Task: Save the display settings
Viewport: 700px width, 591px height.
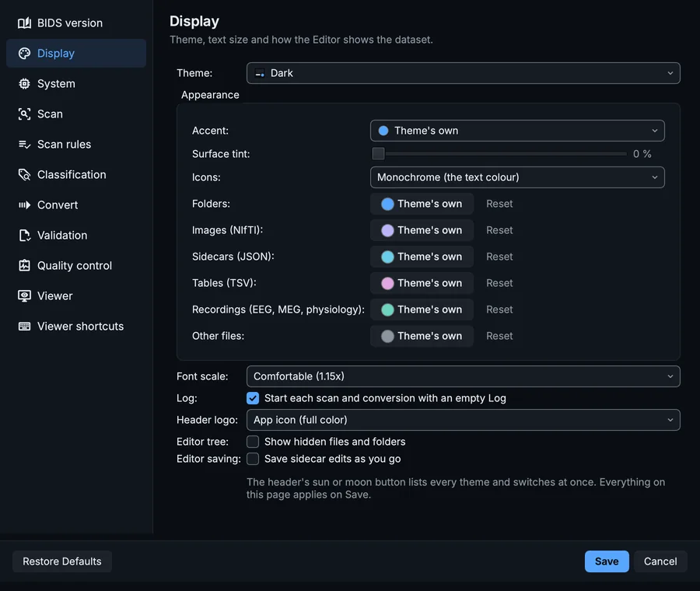Action: click(x=607, y=561)
